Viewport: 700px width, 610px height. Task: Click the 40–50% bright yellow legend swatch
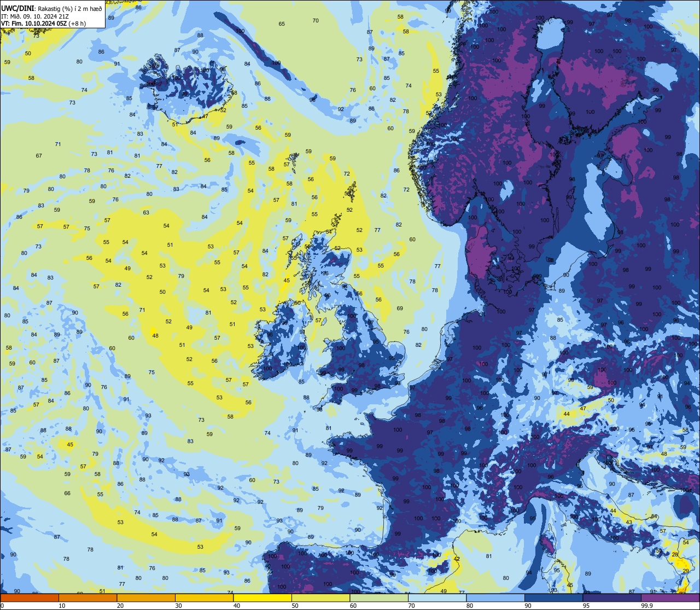pyautogui.click(x=262, y=597)
